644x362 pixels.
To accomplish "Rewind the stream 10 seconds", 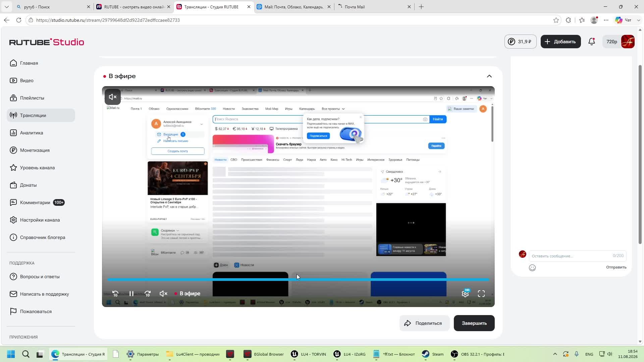I will [115, 294].
